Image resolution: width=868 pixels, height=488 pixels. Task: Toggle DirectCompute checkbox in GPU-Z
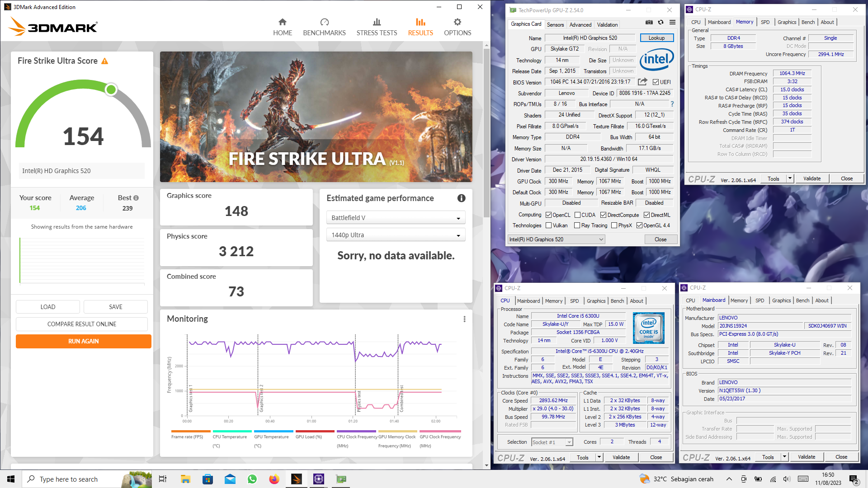pyautogui.click(x=603, y=215)
